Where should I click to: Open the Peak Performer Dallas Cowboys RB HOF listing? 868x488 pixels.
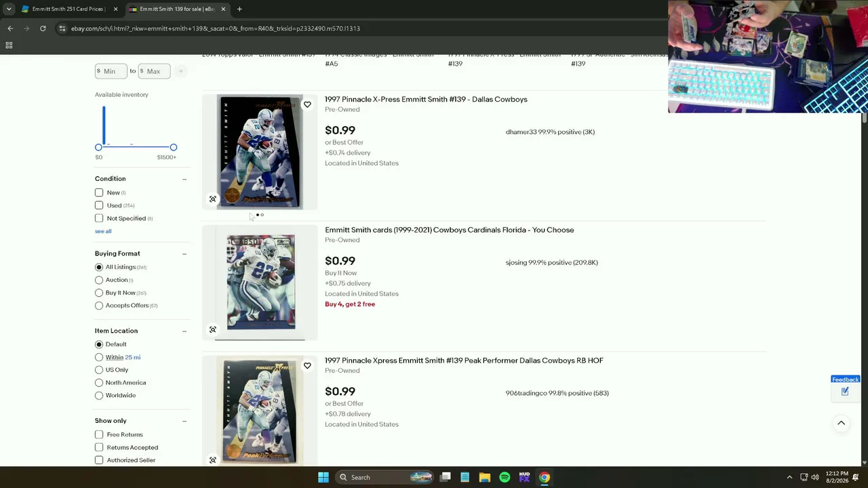tap(464, 361)
